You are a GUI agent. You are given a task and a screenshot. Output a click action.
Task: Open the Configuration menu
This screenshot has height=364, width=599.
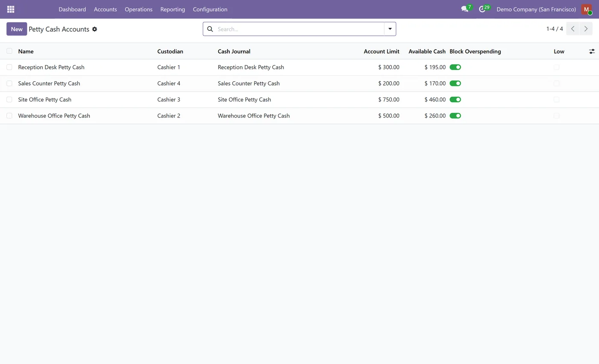pyautogui.click(x=210, y=9)
